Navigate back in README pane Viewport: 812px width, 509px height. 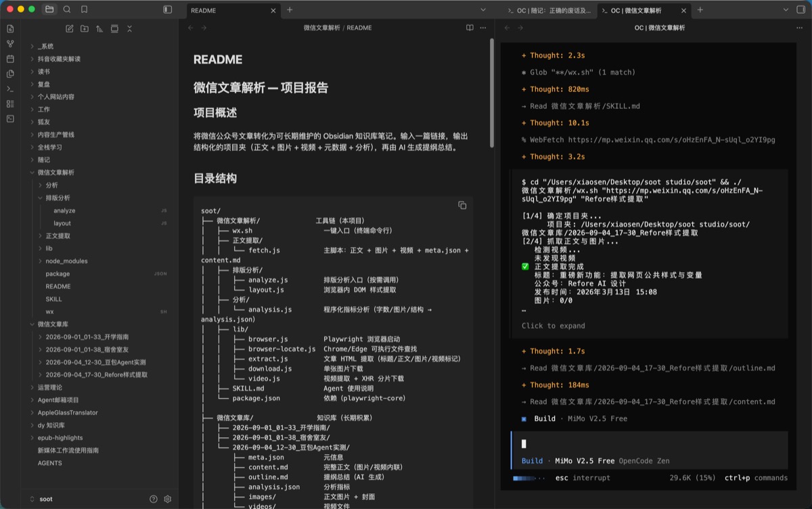click(190, 28)
